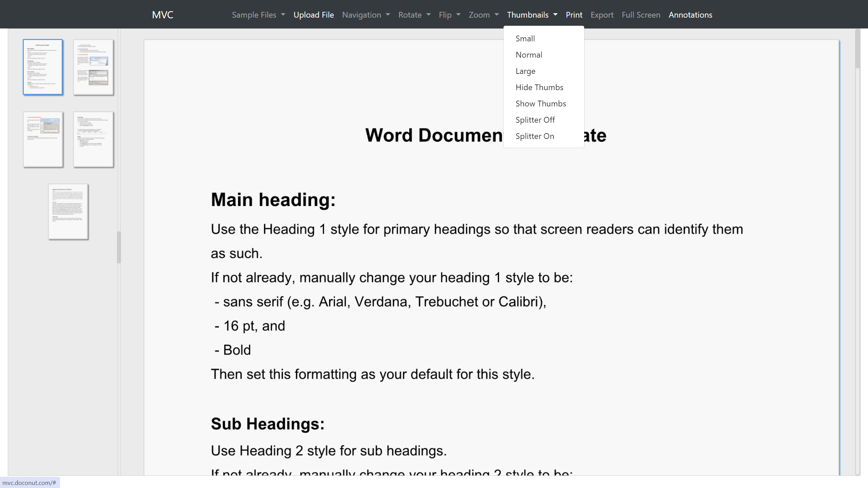The height and width of the screenshot is (488, 868).
Task: Expand the Navigation dropdown menu
Action: pos(366,15)
